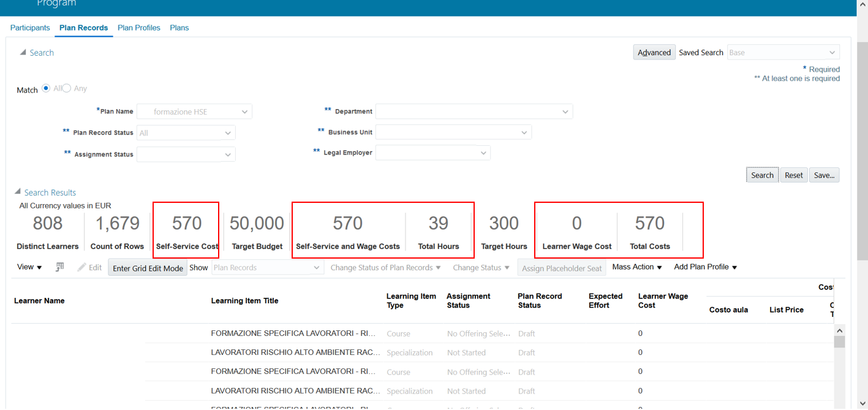Viewport: 868px width, 410px height.
Task: Open the Add Plan Profile menu
Action: (x=706, y=267)
